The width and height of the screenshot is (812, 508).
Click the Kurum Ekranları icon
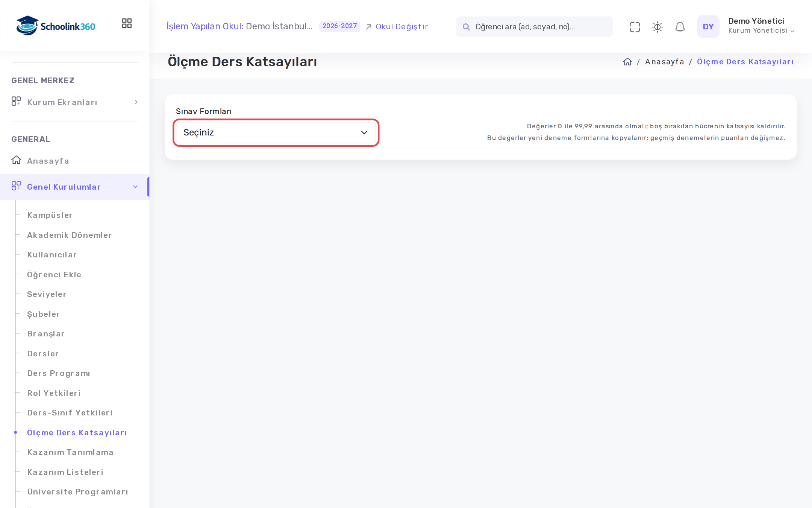16,102
